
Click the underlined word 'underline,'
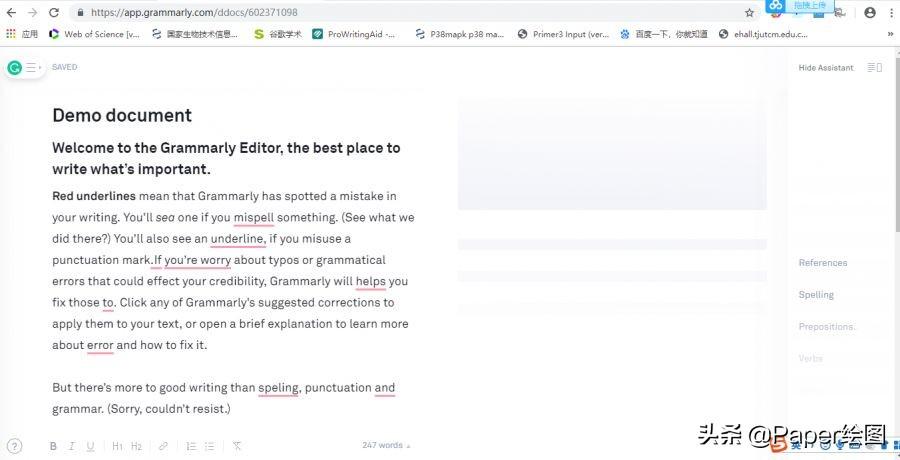tap(238, 239)
